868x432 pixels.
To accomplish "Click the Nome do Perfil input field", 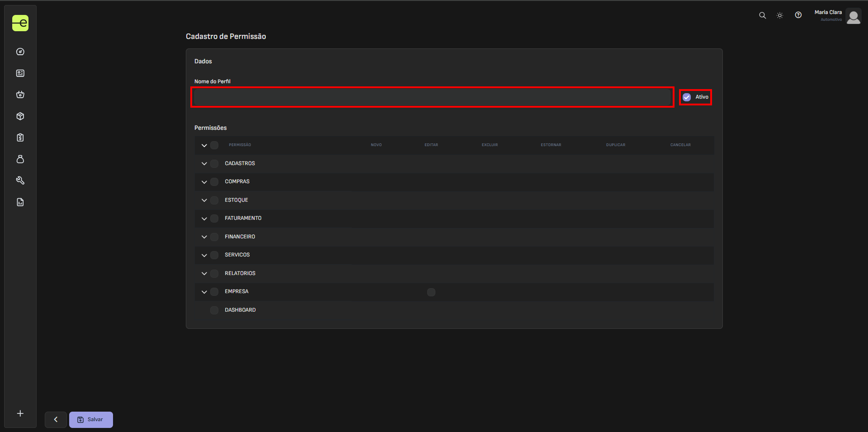I will pyautogui.click(x=432, y=97).
